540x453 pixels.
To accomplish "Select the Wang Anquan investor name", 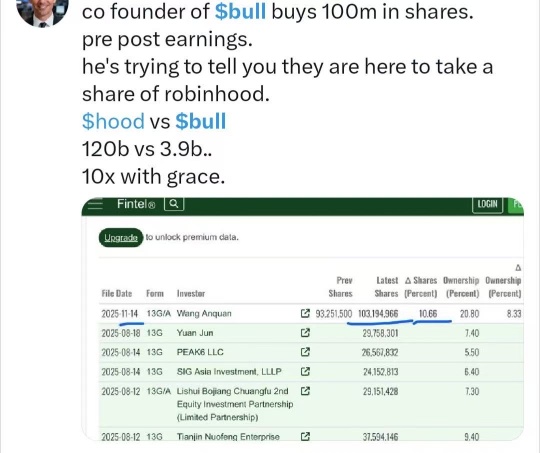I will point(204,313).
